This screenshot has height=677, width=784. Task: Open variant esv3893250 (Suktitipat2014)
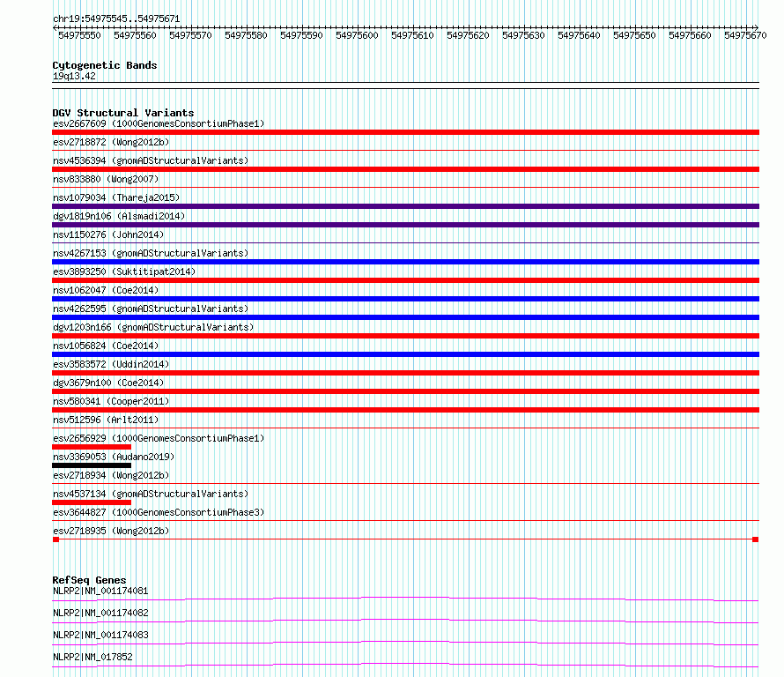click(x=124, y=272)
